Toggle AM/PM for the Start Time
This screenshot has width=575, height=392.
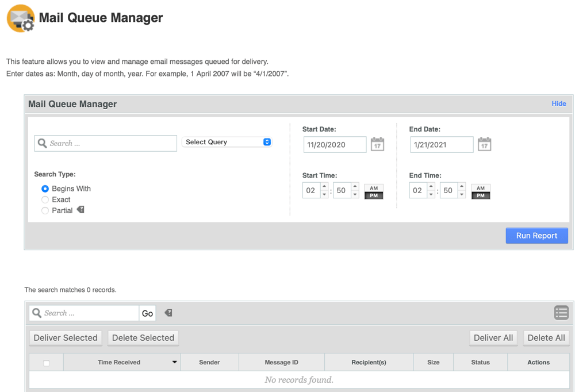pos(373,190)
